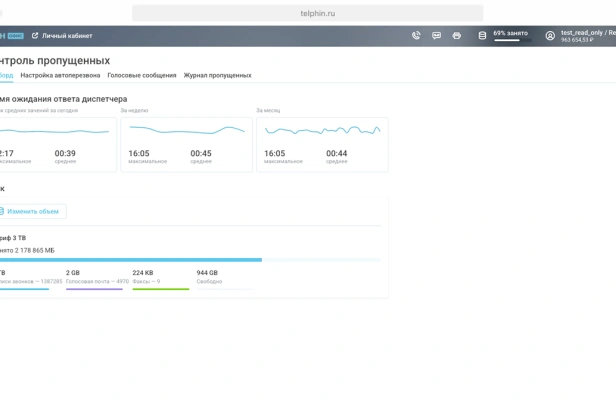Screen dimensions: 616x405
Task: Click the telphin.ru address bar
Action: 308,13
